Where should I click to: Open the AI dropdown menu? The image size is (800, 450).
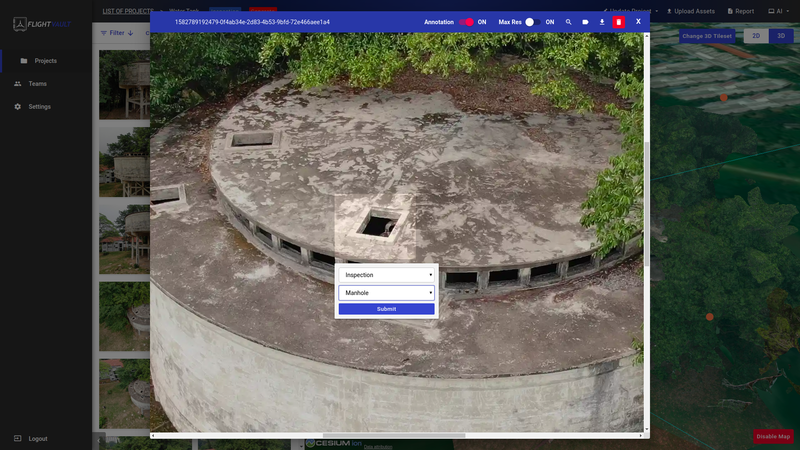tap(779, 11)
